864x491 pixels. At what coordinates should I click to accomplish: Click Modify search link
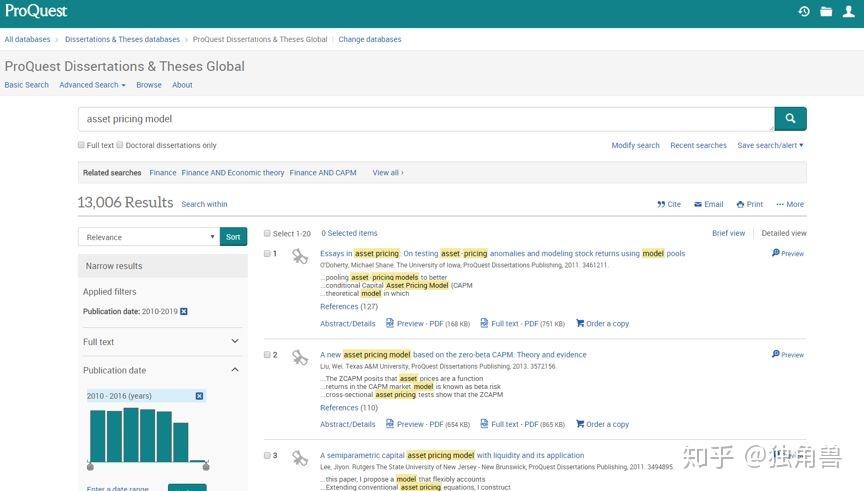click(x=635, y=145)
